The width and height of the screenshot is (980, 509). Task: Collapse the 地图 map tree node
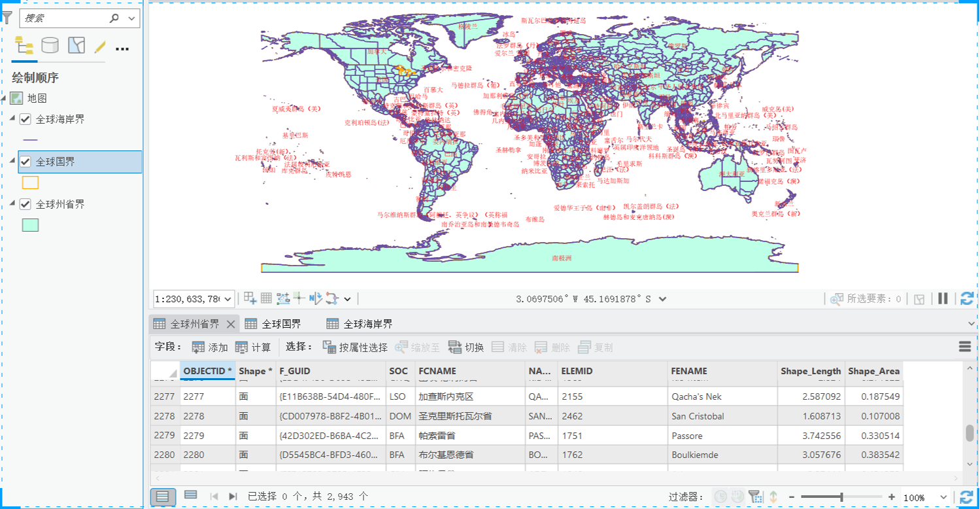[x=5, y=98]
